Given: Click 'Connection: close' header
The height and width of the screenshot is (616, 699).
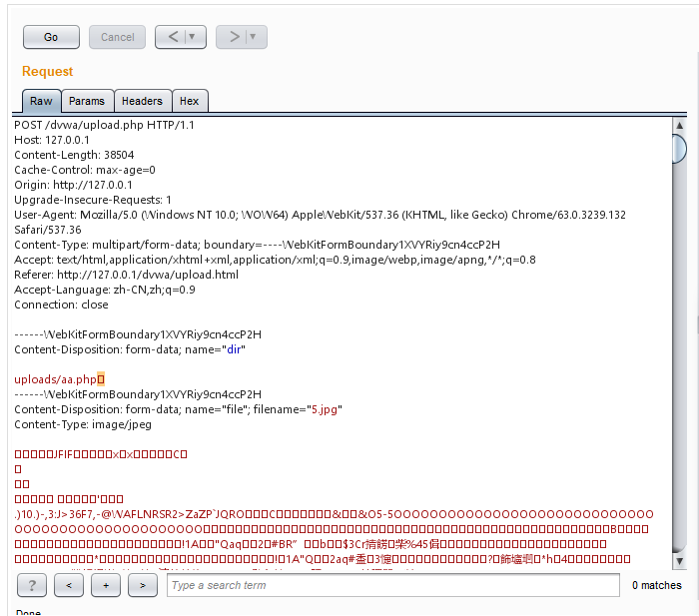Looking at the screenshot, I should click(61, 305).
